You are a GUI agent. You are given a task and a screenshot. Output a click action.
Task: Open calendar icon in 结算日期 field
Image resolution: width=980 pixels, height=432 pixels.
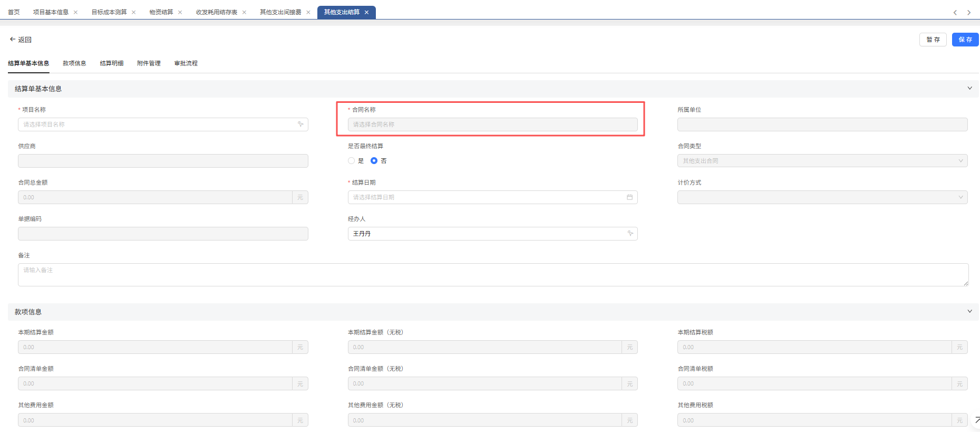(x=629, y=197)
